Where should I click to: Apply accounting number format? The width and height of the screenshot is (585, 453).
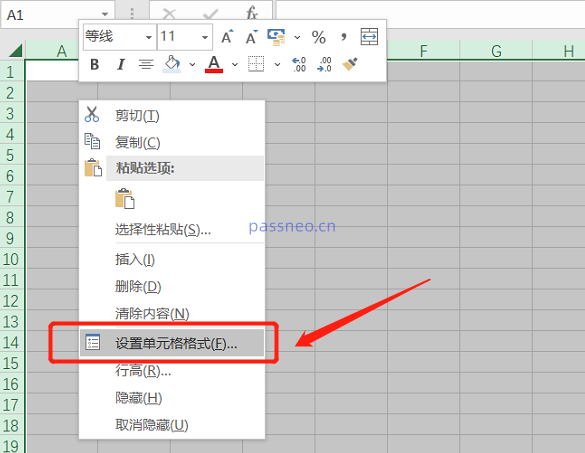point(276,37)
